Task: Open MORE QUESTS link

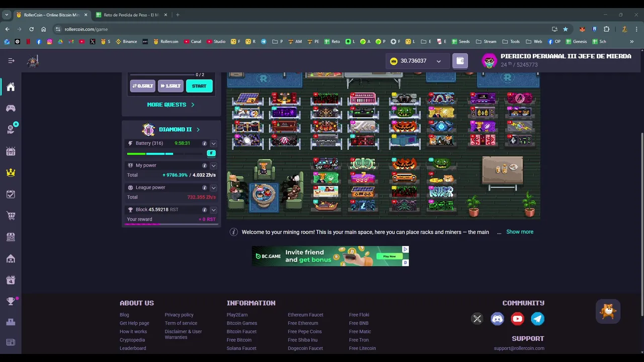Action: tap(171, 105)
